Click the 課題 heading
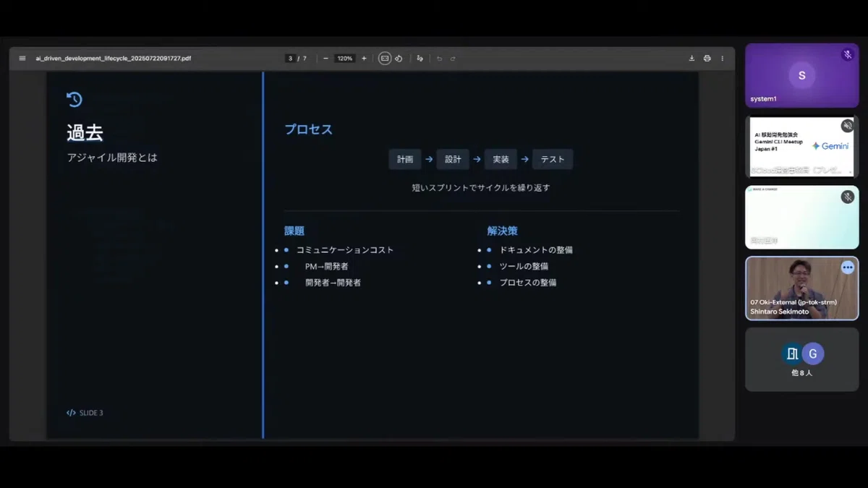This screenshot has width=868, height=488. (x=294, y=231)
